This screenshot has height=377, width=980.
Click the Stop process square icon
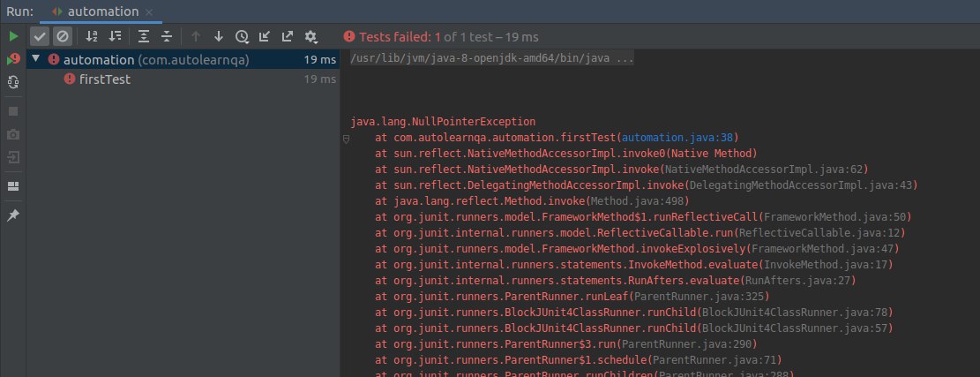pos(13,111)
